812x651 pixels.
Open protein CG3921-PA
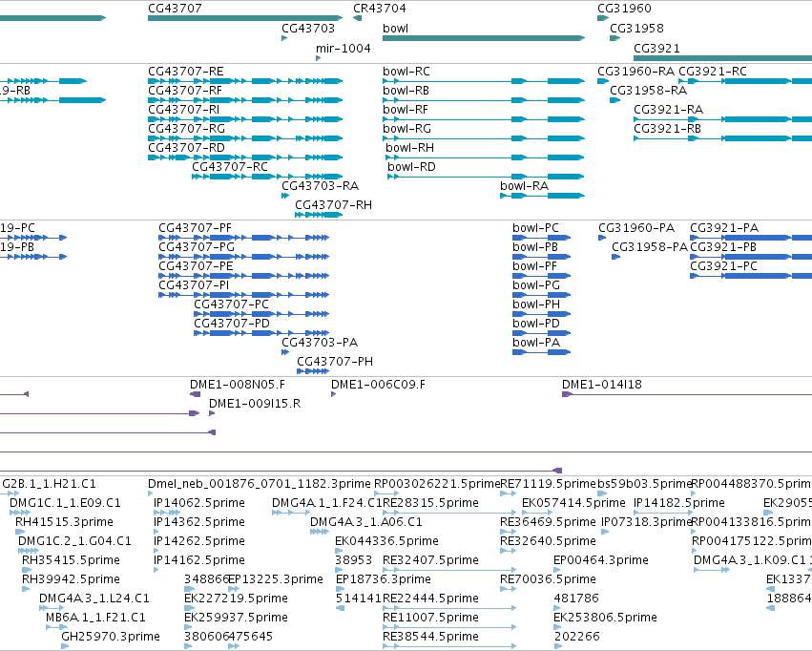[724, 228]
